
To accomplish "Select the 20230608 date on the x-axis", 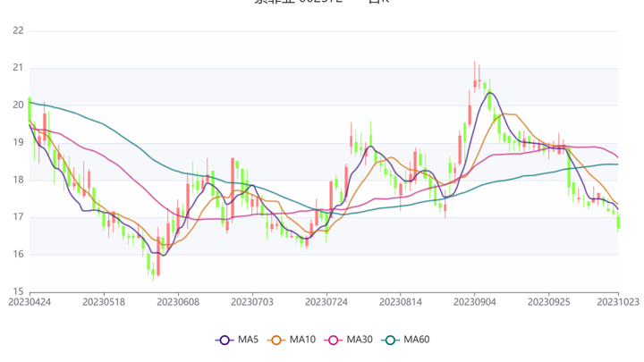I will tap(178, 303).
